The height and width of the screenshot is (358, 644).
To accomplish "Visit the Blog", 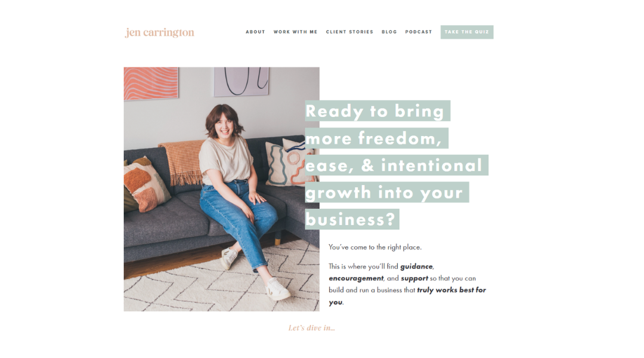I will (389, 32).
